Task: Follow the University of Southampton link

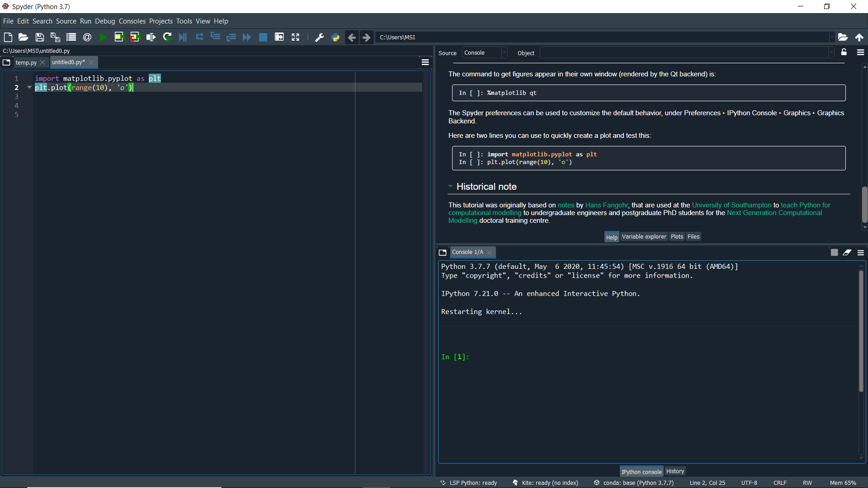Action: pyautogui.click(x=731, y=205)
